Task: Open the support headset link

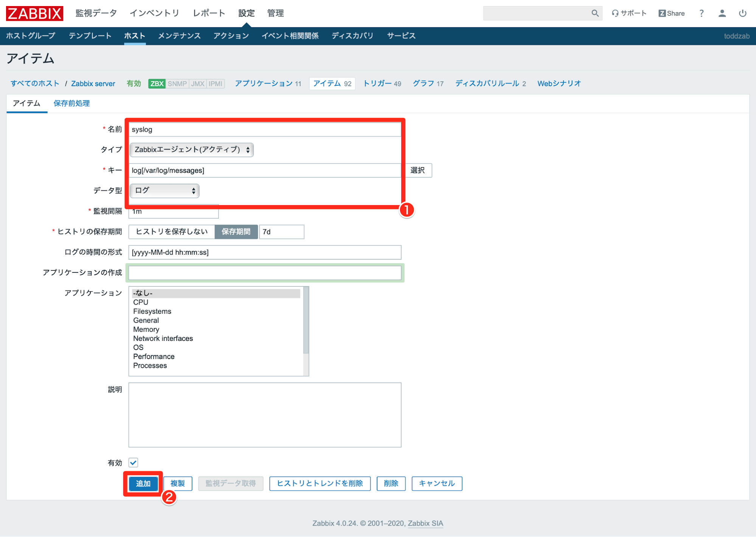Action: (x=629, y=13)
